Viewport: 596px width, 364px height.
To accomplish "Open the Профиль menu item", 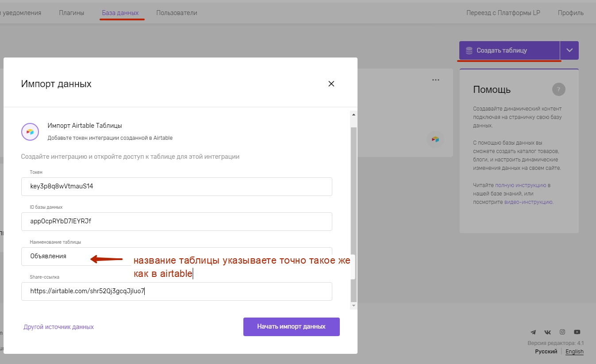I will click(571, 13).
